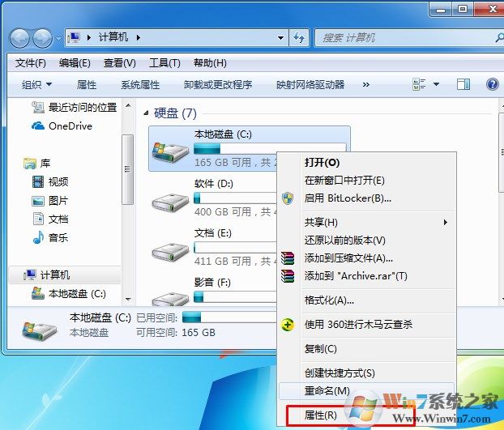Open the help question mark icon

click(x=492, y=84)
